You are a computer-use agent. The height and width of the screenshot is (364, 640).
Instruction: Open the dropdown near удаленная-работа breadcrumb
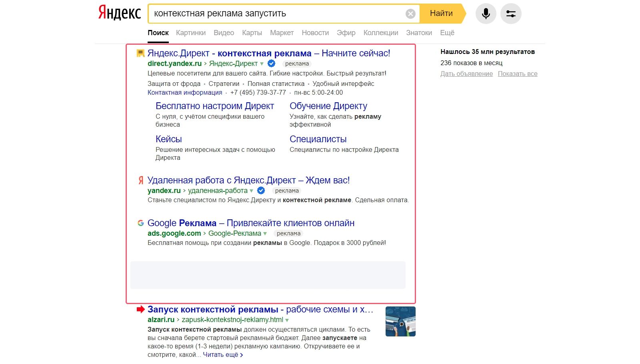[x=252, y=191]
